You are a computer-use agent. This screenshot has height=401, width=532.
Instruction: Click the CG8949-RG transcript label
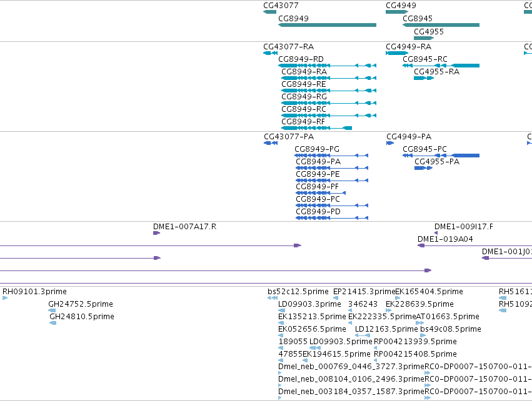pos(304,97)
